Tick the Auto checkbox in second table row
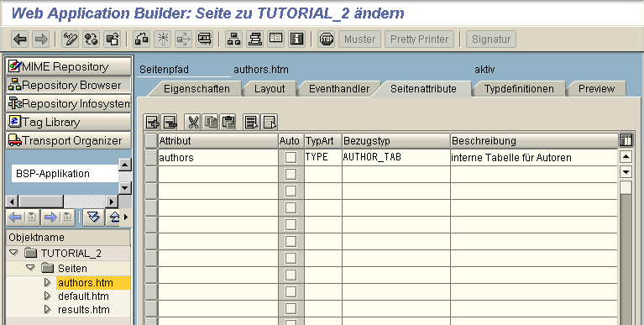The width and height of the screenshot is (644, 325). point(291,174)
